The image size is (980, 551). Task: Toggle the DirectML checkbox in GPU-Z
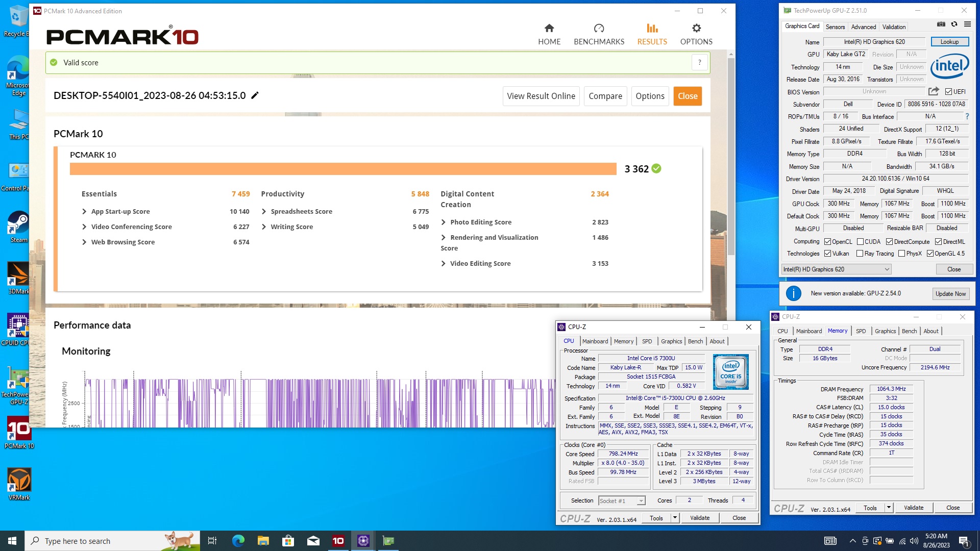(x=938, y=242)
